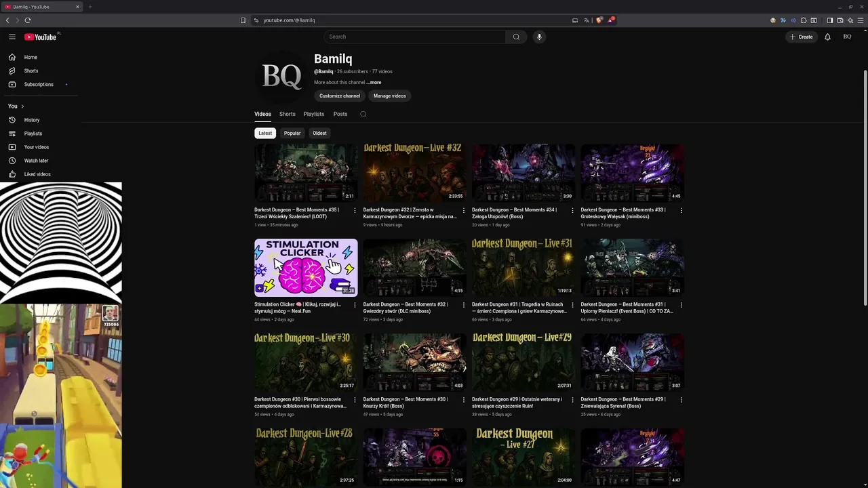Toggle the browser sidebar panel
Image resolution: width=868 pixels, height=488 pixels.
[829, 20]
